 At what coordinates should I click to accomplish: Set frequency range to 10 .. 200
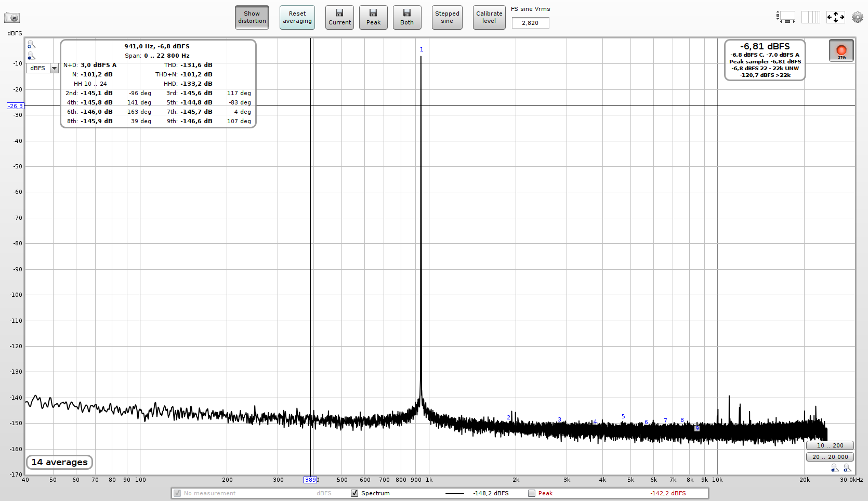(x=830, y=445)
